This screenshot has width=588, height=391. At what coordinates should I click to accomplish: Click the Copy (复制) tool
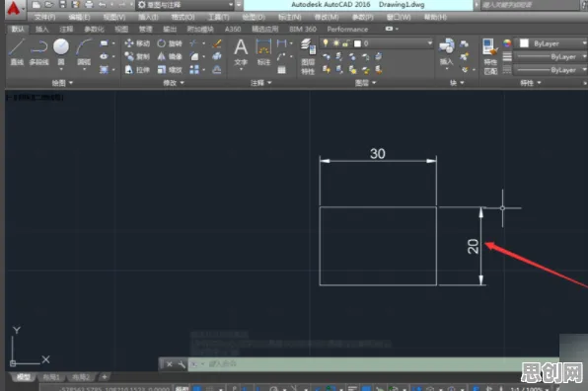coord(137,56)
